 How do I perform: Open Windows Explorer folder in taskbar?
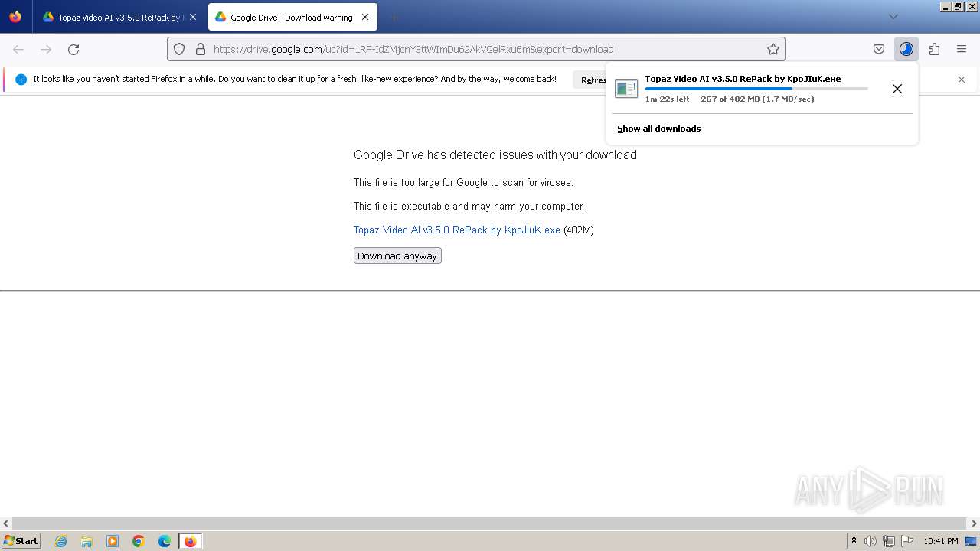coord(87,541)
